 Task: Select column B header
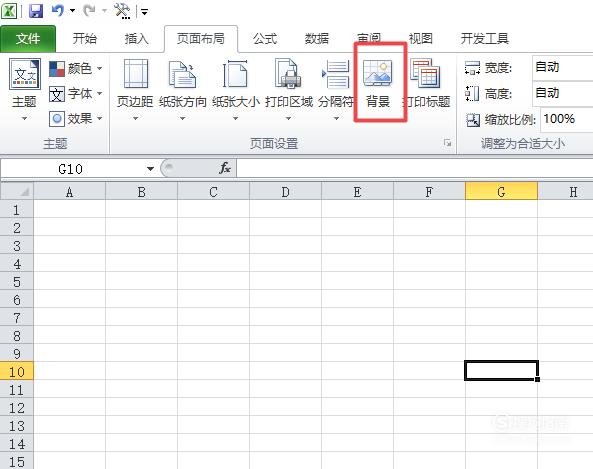point(141,192)
